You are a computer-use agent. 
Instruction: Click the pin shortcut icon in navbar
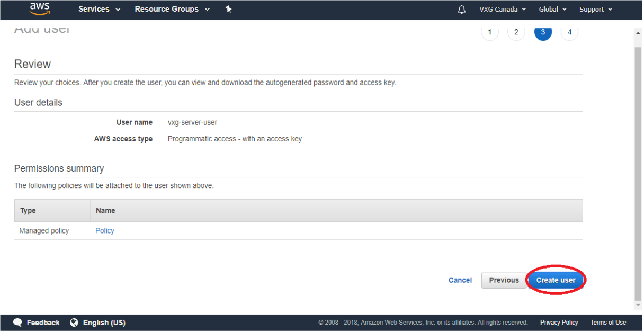(229, 9)
